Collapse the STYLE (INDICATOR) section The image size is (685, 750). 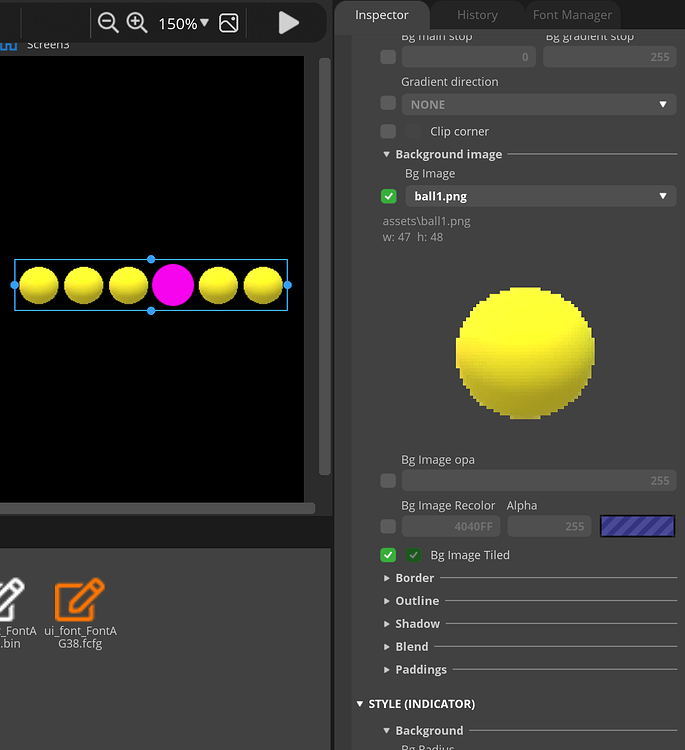pyautogui.click(x=360, y=704)
